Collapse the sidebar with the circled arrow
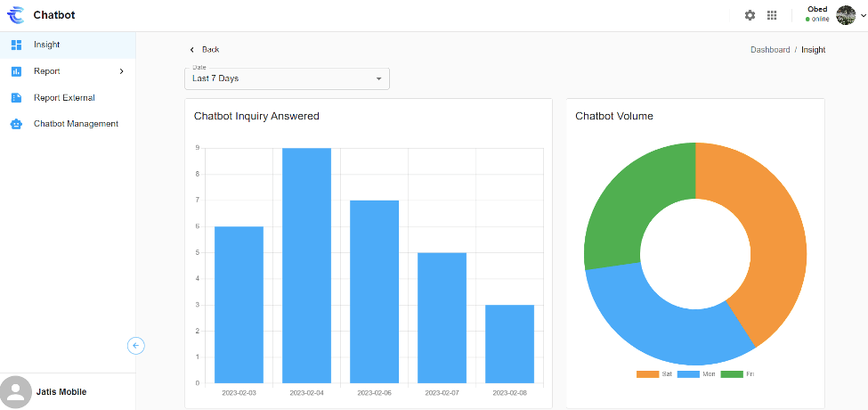This screenshot has width=868, height=410. (135, 346)
